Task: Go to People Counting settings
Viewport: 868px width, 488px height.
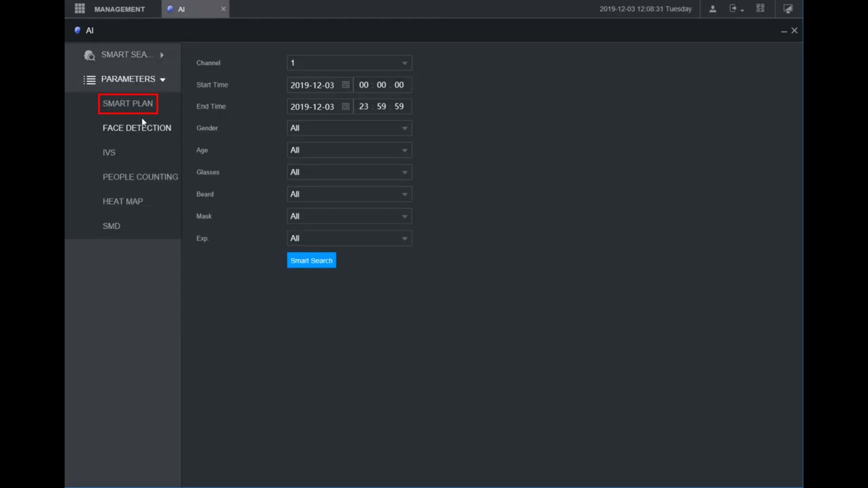Action: point(140,177)
